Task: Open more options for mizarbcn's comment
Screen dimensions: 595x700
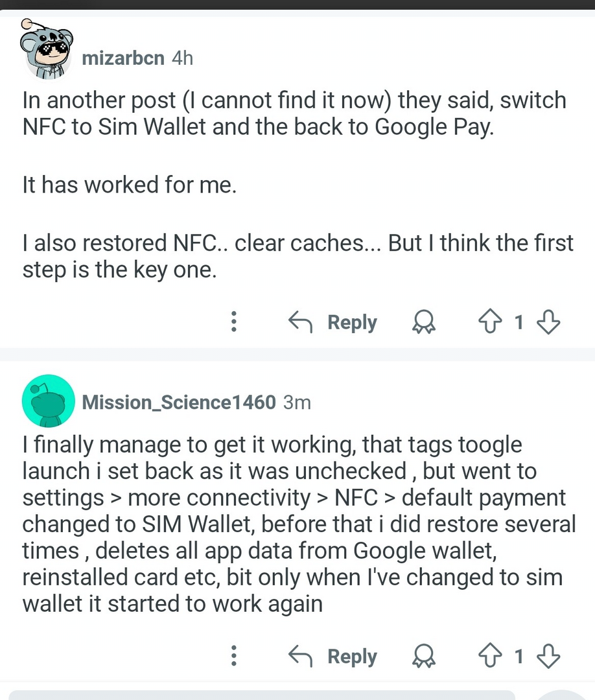Action: (234, 321)
